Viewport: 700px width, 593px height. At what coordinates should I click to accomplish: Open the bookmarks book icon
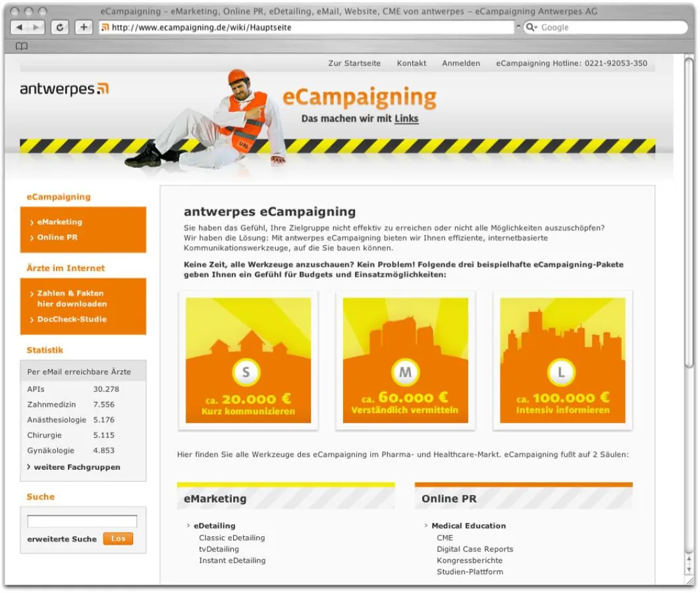pyautogui.click(x=23, y=46)
